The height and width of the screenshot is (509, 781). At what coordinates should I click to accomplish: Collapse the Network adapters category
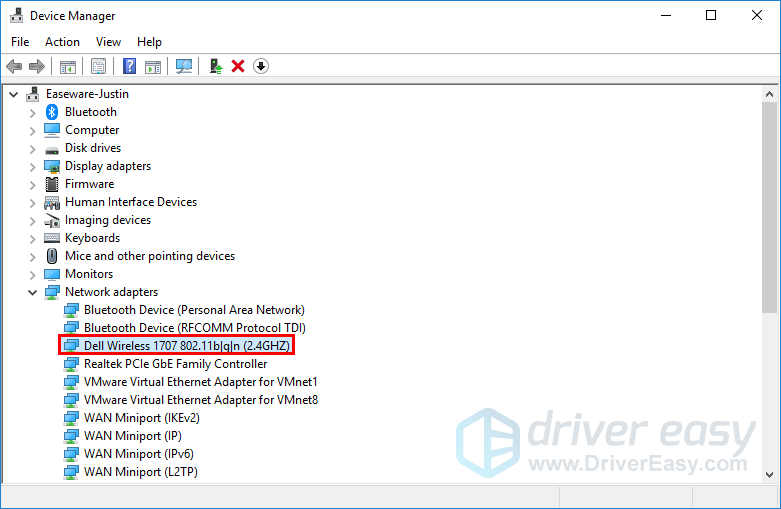click(32, 292)
